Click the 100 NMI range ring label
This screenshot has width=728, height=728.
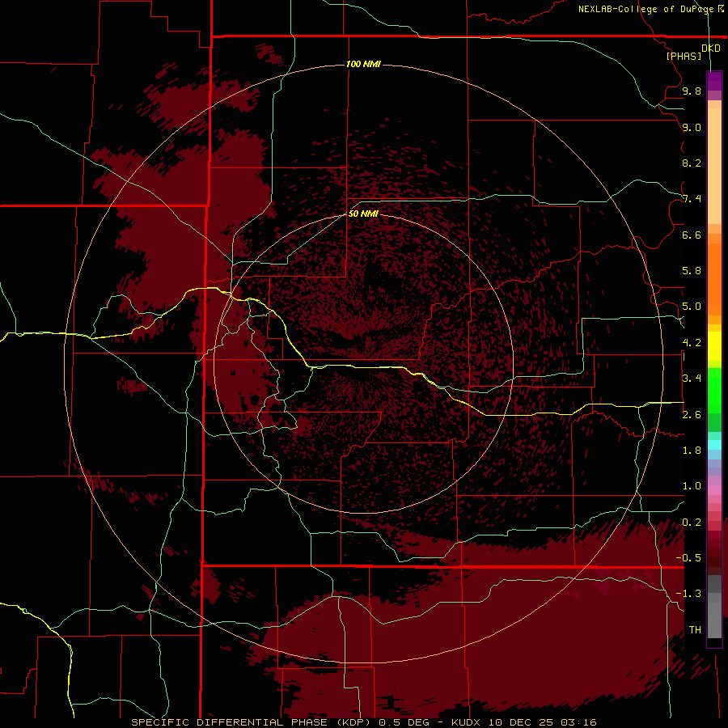(x=363, y=64)
